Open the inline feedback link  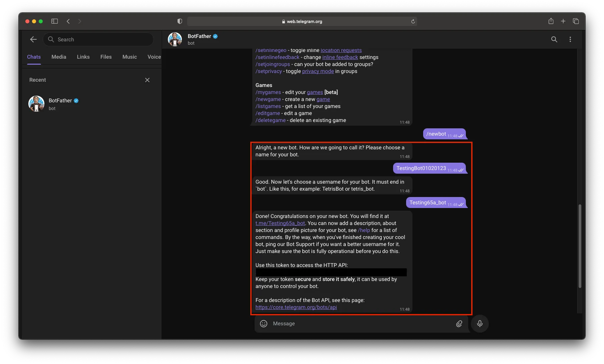pos(340,57)
